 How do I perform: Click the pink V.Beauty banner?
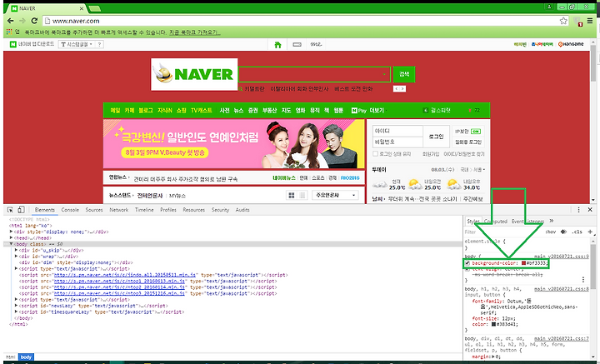pos(234,144)
